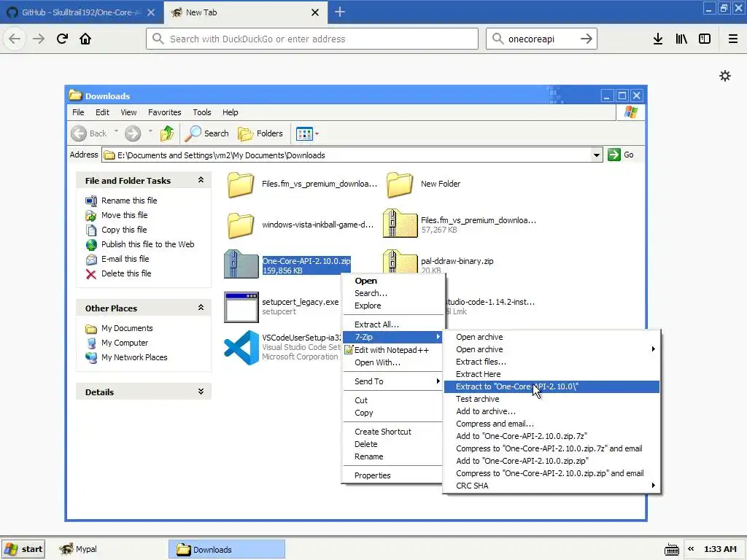747x560 pixels.
Task: Expand the Details panel
Action: [x=201, y=392]
